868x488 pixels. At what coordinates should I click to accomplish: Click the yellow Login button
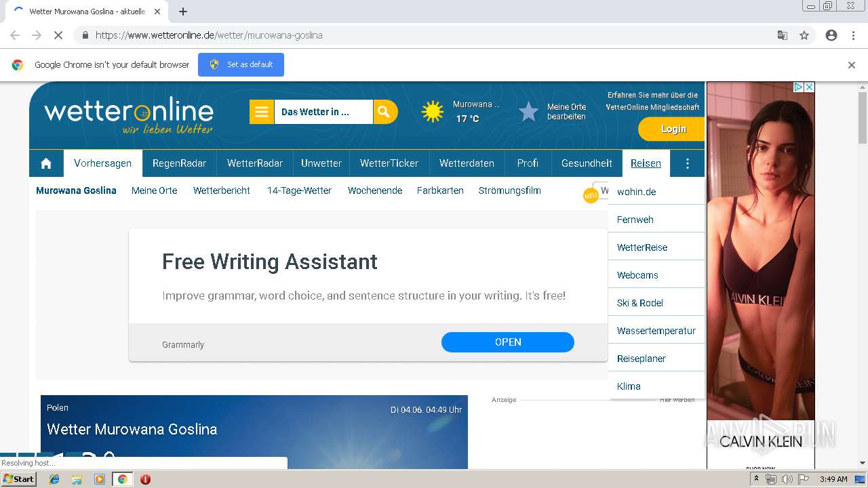click(671, 129)
